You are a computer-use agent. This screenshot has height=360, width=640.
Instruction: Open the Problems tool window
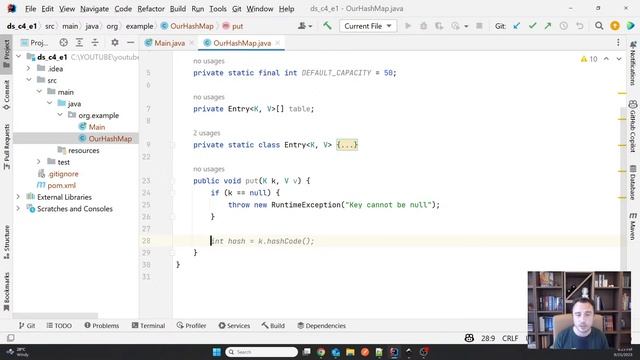pyautogui.click(x=102, y=325)
